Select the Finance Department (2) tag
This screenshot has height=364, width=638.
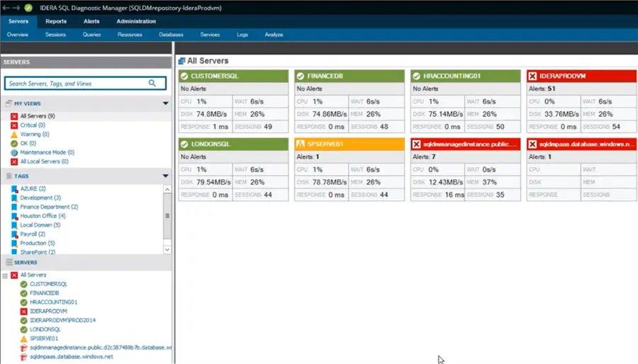click(x=49, y=207)
